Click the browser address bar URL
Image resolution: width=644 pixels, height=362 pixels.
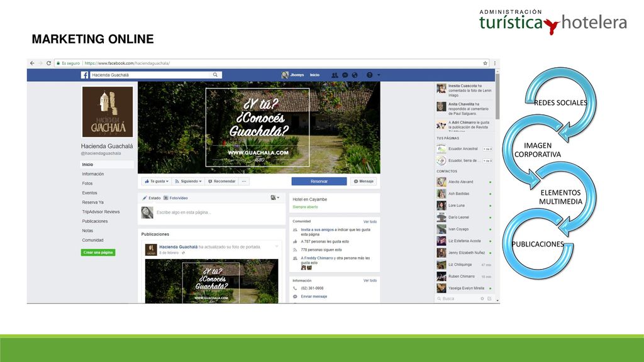click(x=127, y=63)
